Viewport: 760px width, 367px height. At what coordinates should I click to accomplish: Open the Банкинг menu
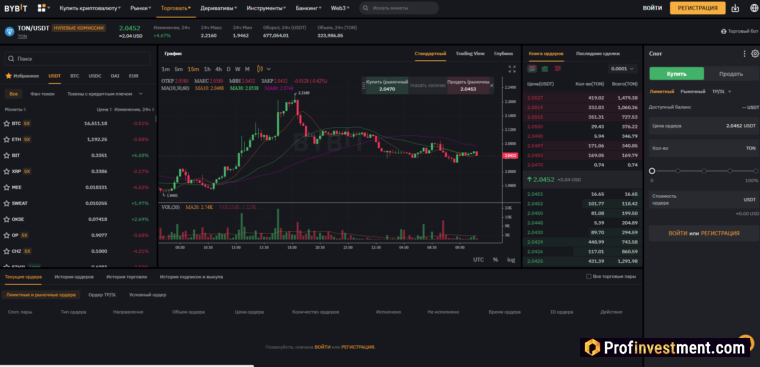pyautogui.click(x=308, y=8)
